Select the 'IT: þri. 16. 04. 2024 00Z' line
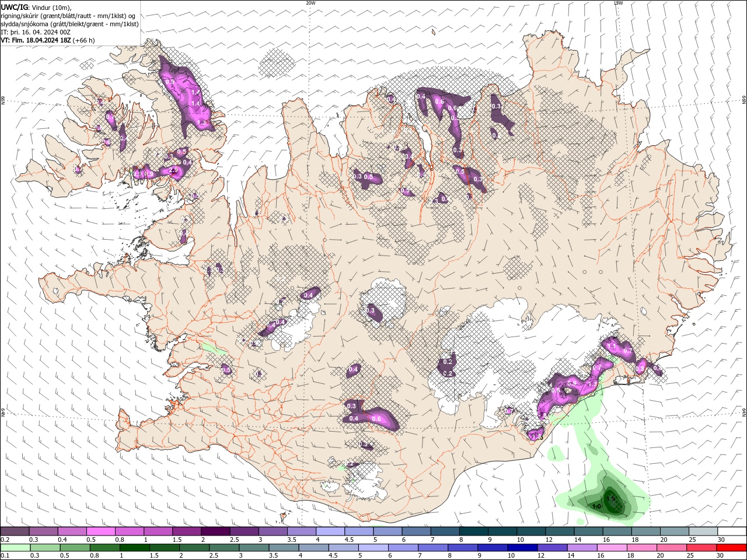 [36, 32]
